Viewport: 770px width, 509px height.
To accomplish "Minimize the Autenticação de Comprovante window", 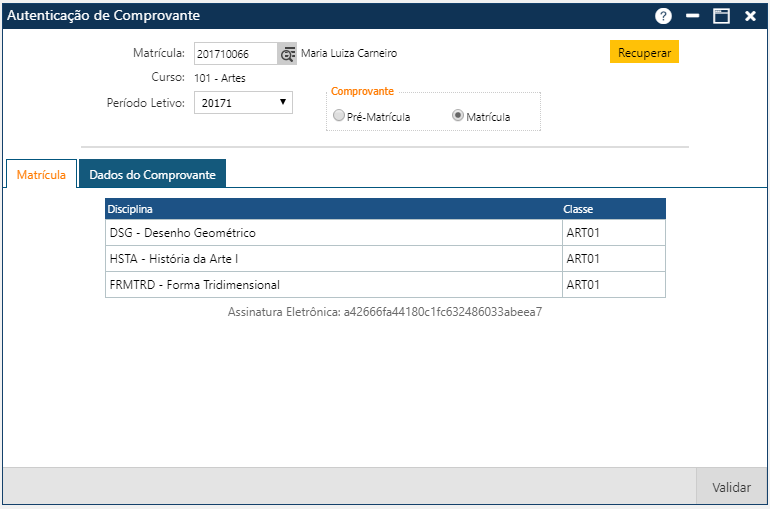I will point(692,16).
